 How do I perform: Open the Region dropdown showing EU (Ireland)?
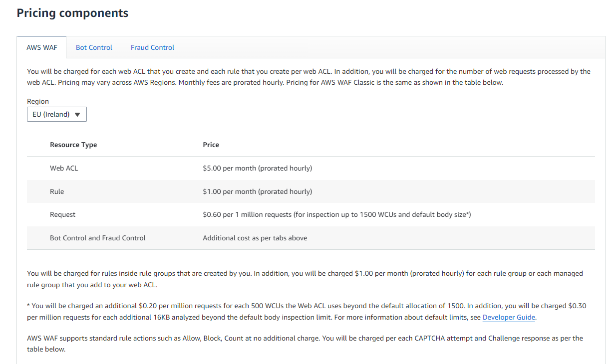[x=56, y=114]
